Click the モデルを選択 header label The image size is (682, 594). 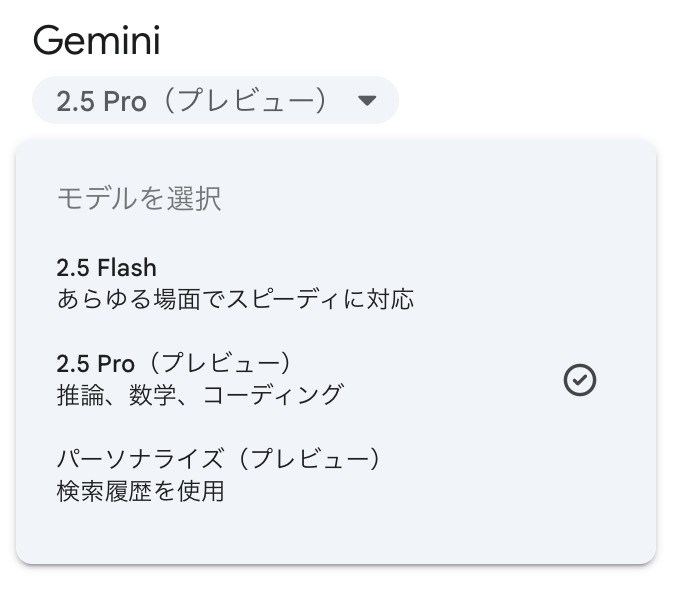(x=139, y=199)
